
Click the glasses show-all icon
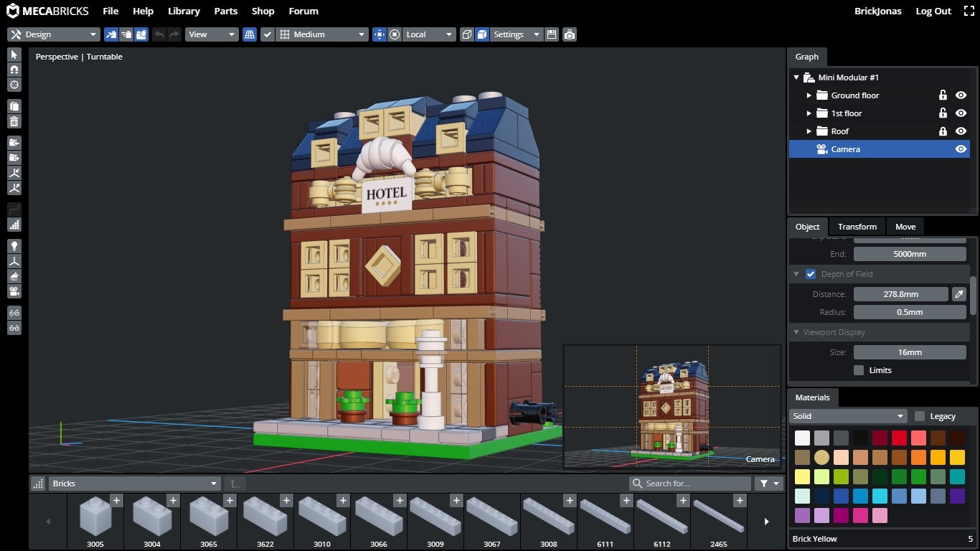coord(14,328)
